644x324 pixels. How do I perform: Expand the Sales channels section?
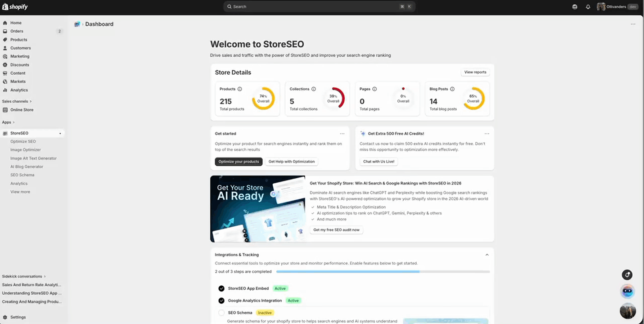[x=17, y=101]
